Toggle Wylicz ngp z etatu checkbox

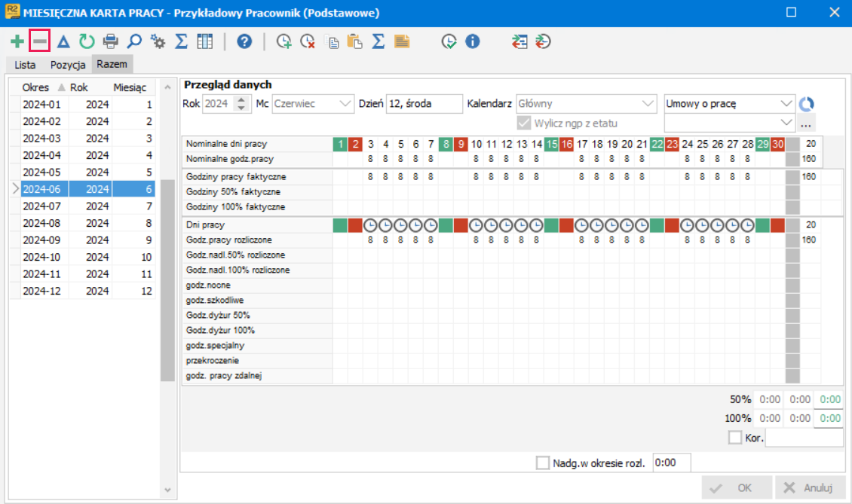[x=524, y=124]
